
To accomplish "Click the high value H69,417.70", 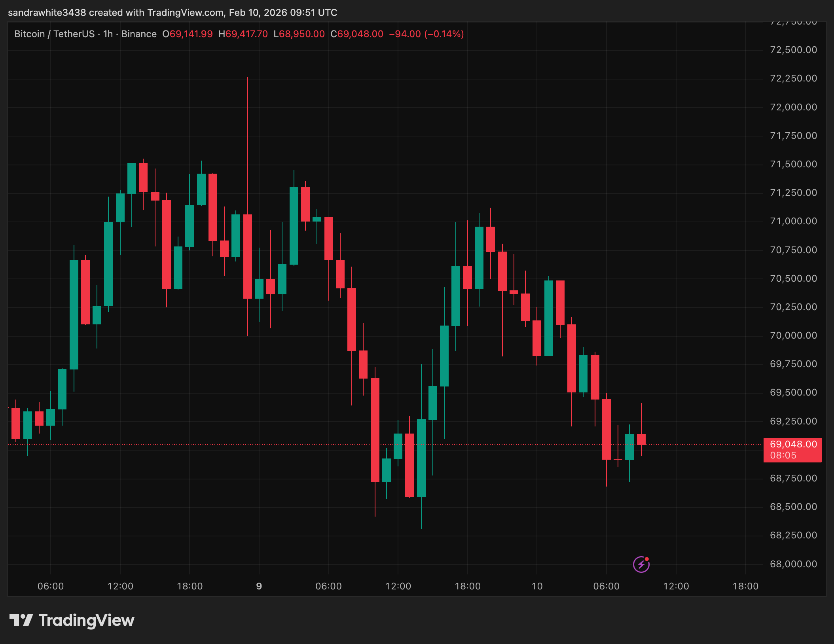I will [244, 34].
